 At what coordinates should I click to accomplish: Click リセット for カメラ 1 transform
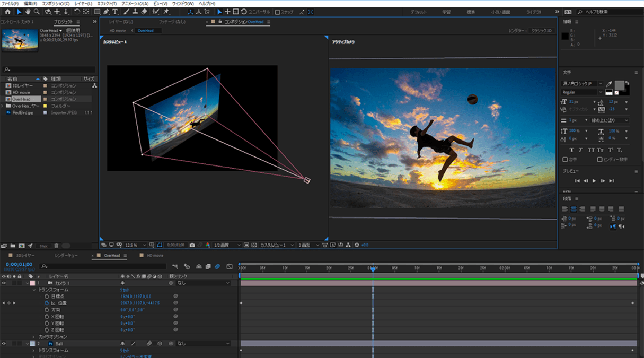(x=126, y=290)
